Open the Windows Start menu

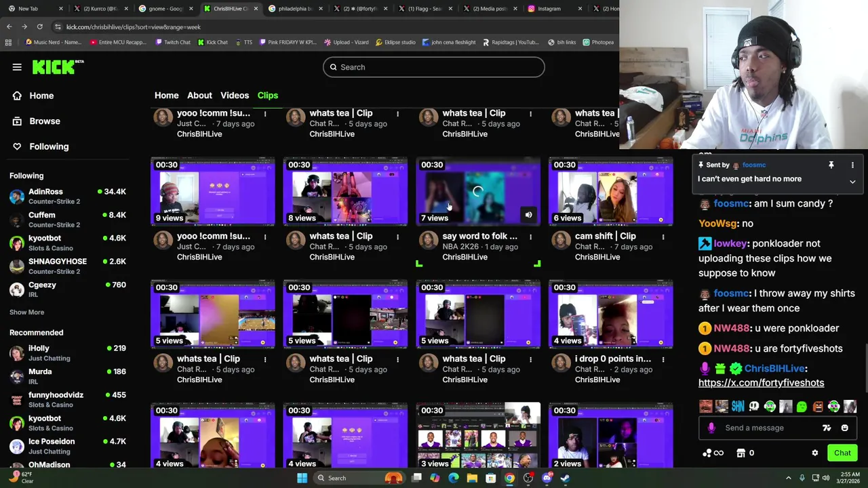point(302,478)
